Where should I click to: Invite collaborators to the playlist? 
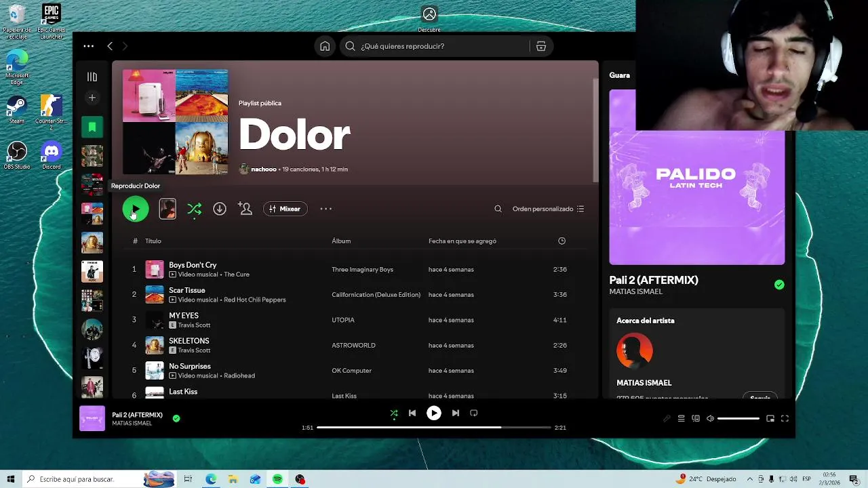click(245, 209)
